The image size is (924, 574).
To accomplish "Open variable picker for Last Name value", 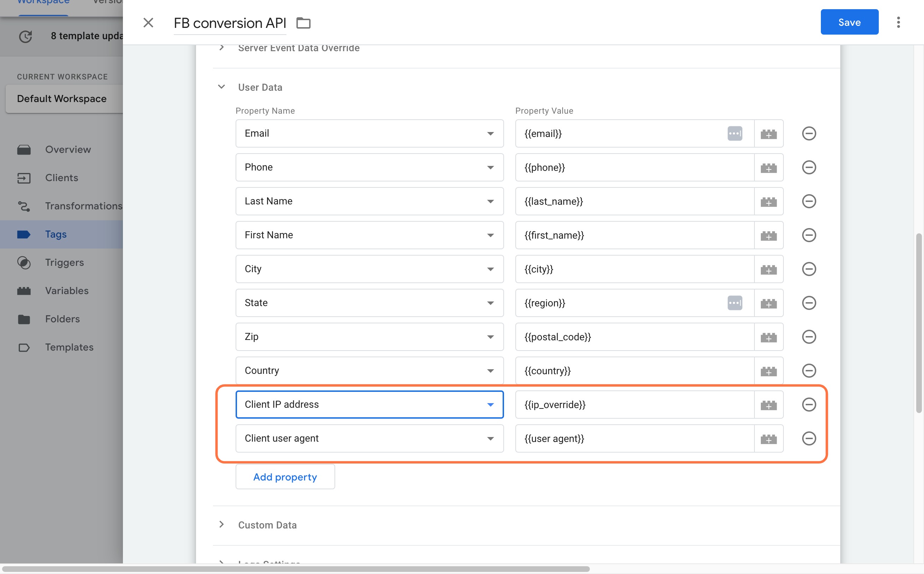I will coord(768,201).
